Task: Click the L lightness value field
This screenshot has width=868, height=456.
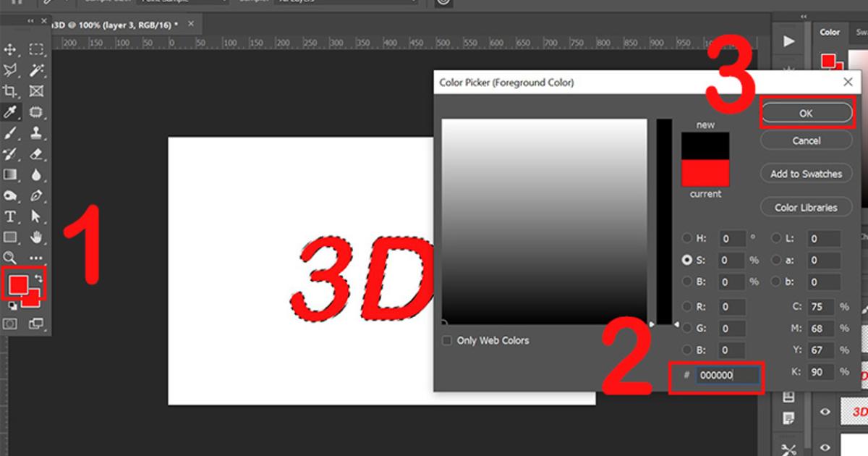Action: (x=824, y=238)
